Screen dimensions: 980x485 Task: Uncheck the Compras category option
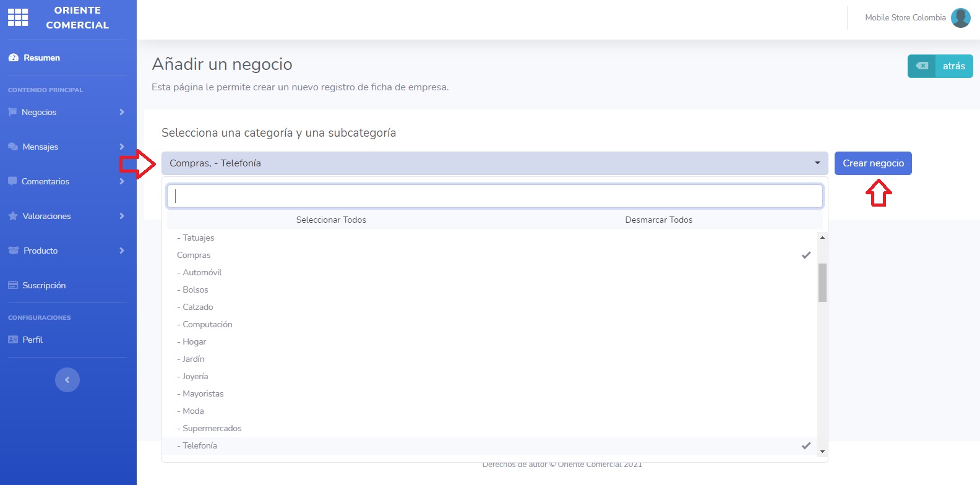pyautogui.click(x=194, y=255)
